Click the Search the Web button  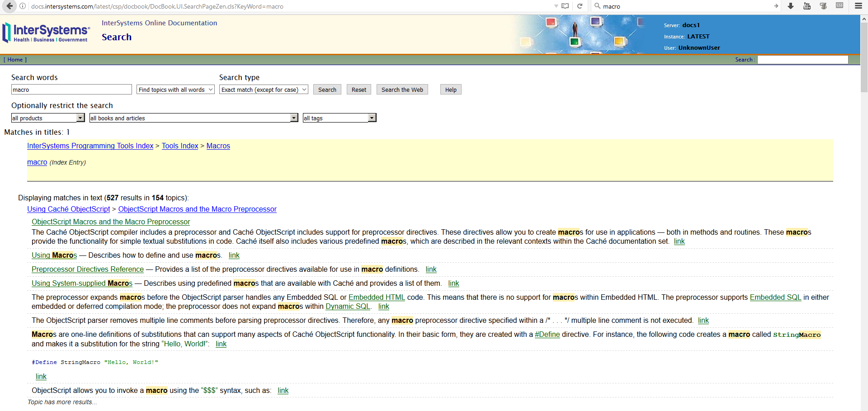[x=402, y=90]
